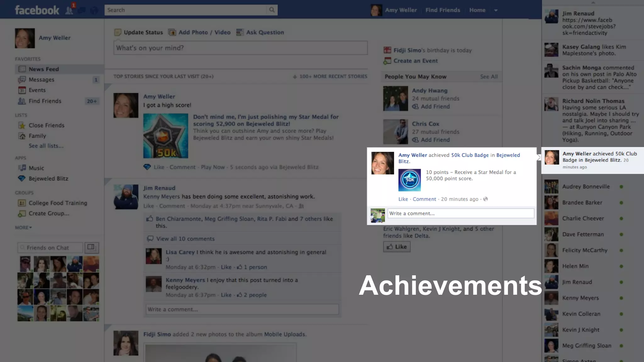Like the achievement story in popup
The height and width of the screenshot is (362, 644).
[403, 199]
